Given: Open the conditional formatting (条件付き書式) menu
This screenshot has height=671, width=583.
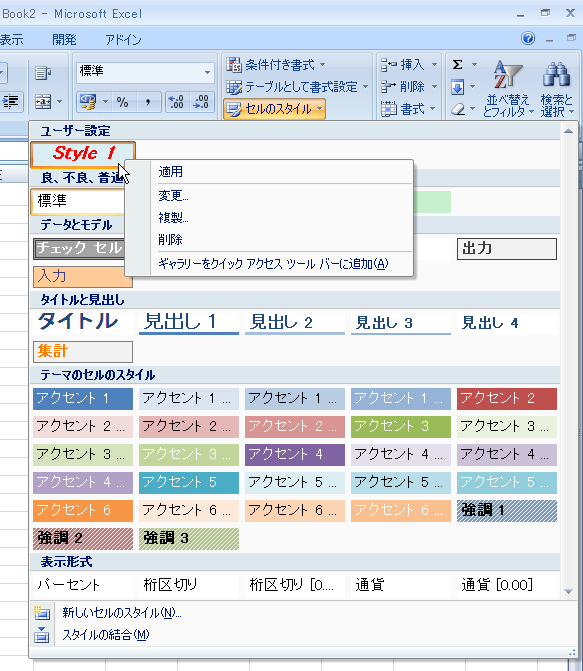Looking at the screenshot, I should pos(275,65).
